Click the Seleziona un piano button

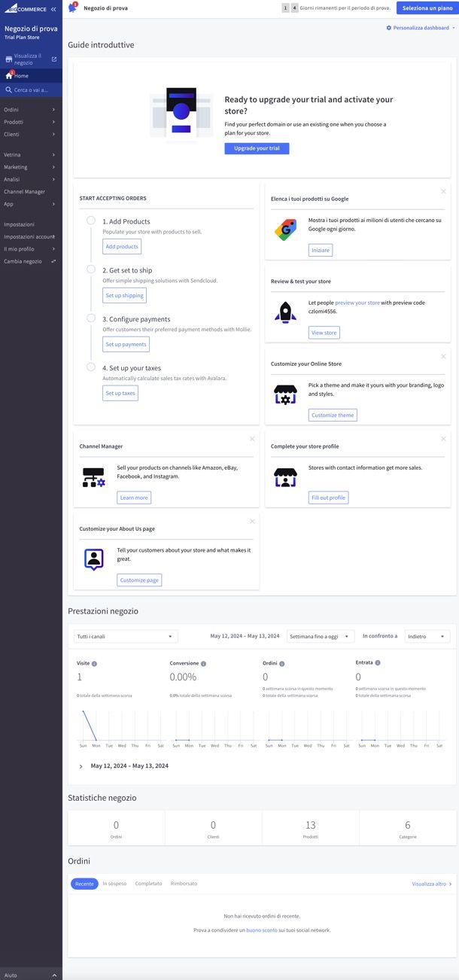click(427, 8)
